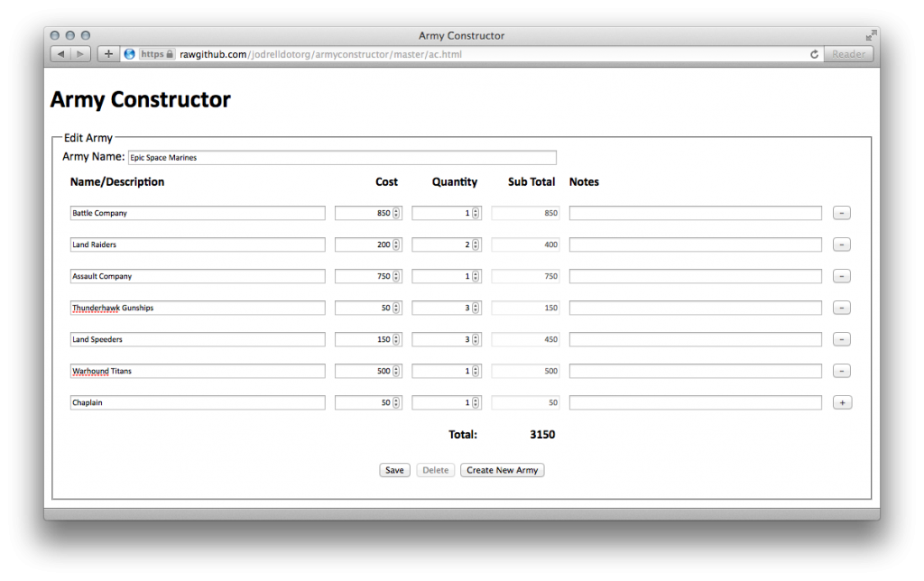Adjust Warhound Titans cost stepper showing 500
924x581 pixels.
[396, 371]
